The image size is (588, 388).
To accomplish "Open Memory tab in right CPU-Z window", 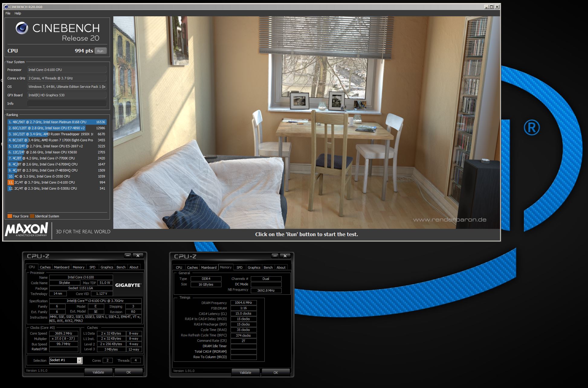I will click(x=226, y=267).
